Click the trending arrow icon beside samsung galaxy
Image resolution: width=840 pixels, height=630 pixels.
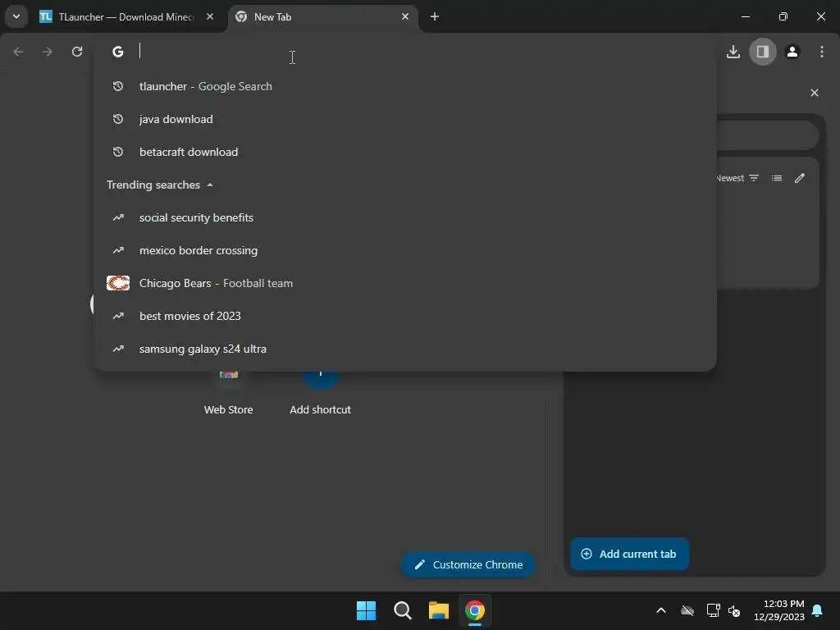tap(118, 349)
